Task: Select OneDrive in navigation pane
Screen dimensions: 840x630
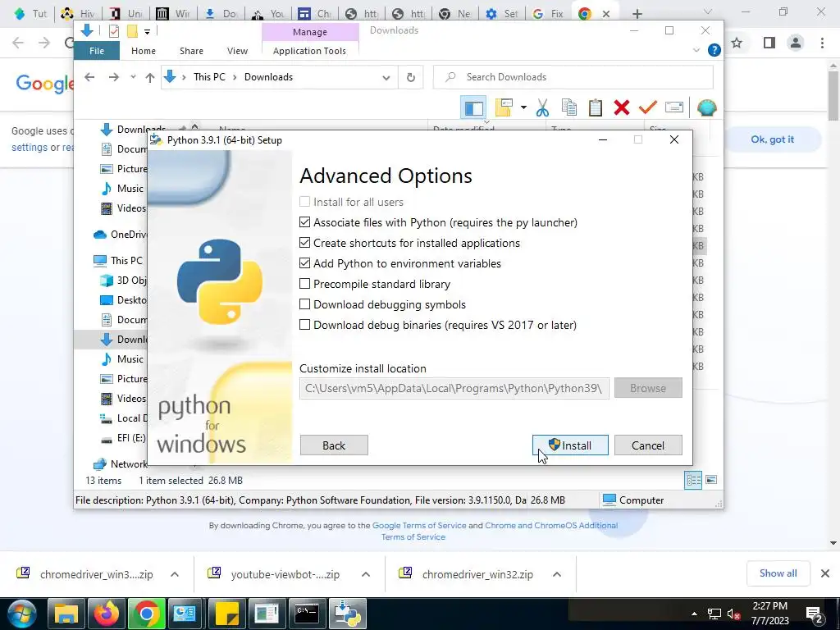Action: pyautogui.click(x=120, y=235)
